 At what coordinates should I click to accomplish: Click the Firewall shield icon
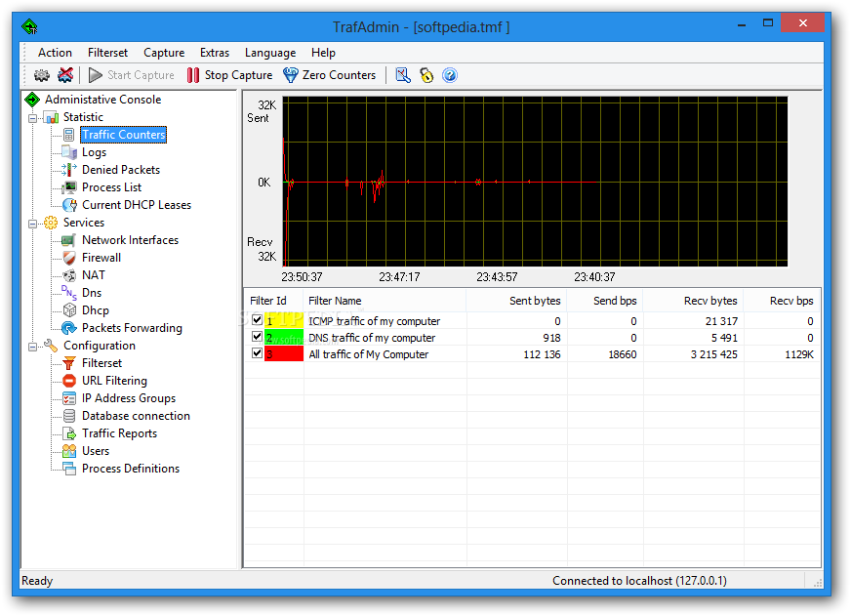tap(69, 258)
